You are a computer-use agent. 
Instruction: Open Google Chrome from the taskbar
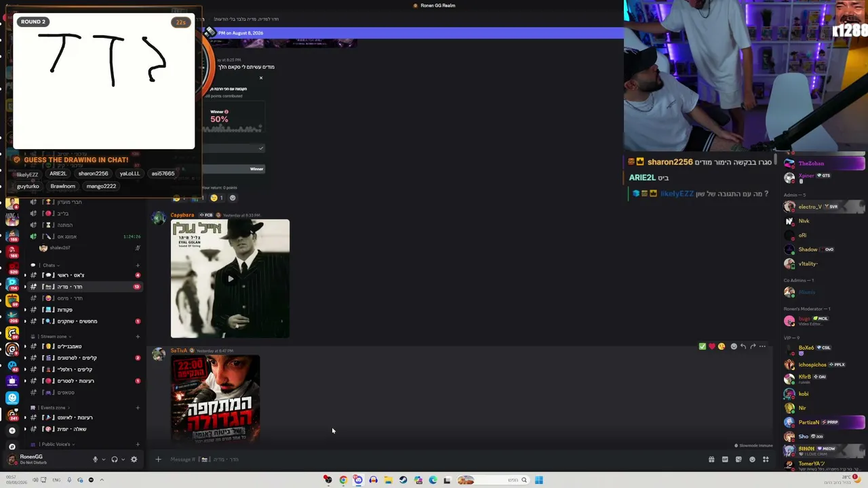click(343, 480)
